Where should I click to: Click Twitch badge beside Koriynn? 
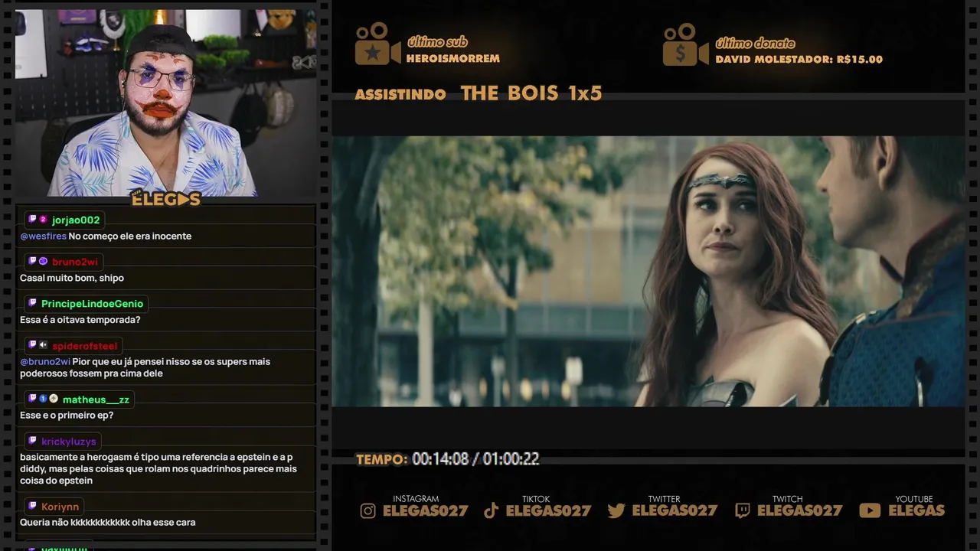(x=32, y=507)
